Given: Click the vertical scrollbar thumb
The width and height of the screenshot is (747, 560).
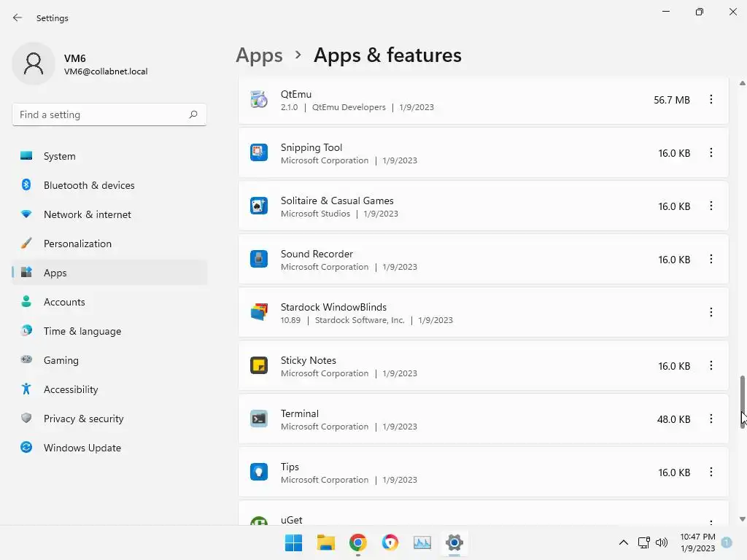Looking at the screenshot, I should [742, 402].
